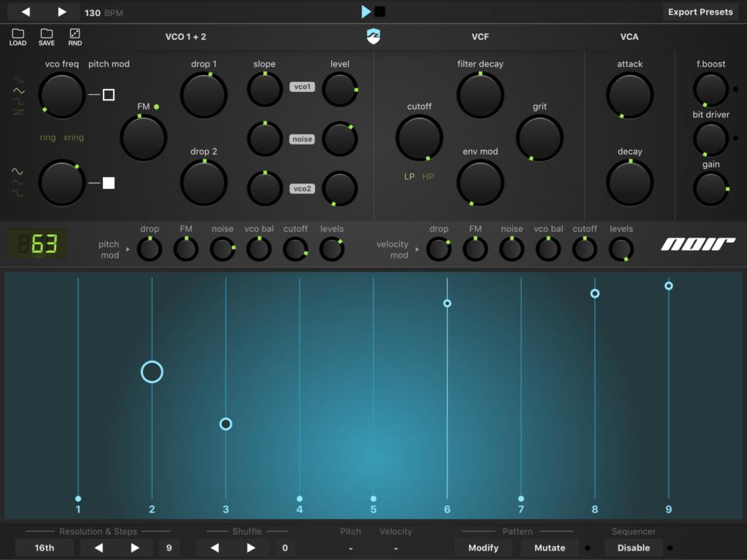
Task: Select the step 8 sequencer node
Action: tap(595, 294)
